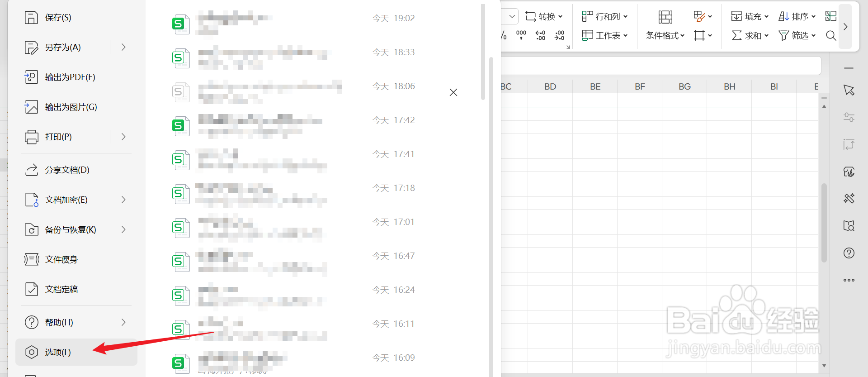This screenshot has width=868, height=377.
Task: Open the recent file from 今天 16:24
Action: coord(294,295)
